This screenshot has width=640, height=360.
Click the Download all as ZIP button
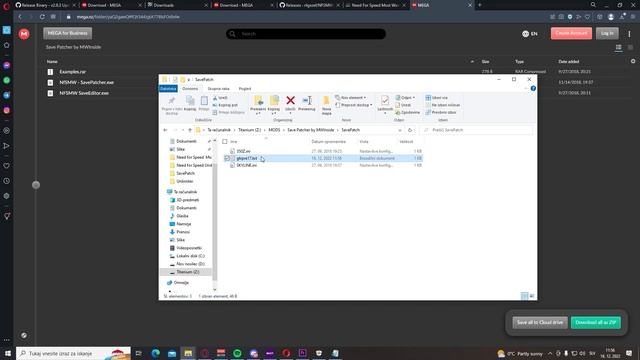pyautogui.click(x=596, y=322)
